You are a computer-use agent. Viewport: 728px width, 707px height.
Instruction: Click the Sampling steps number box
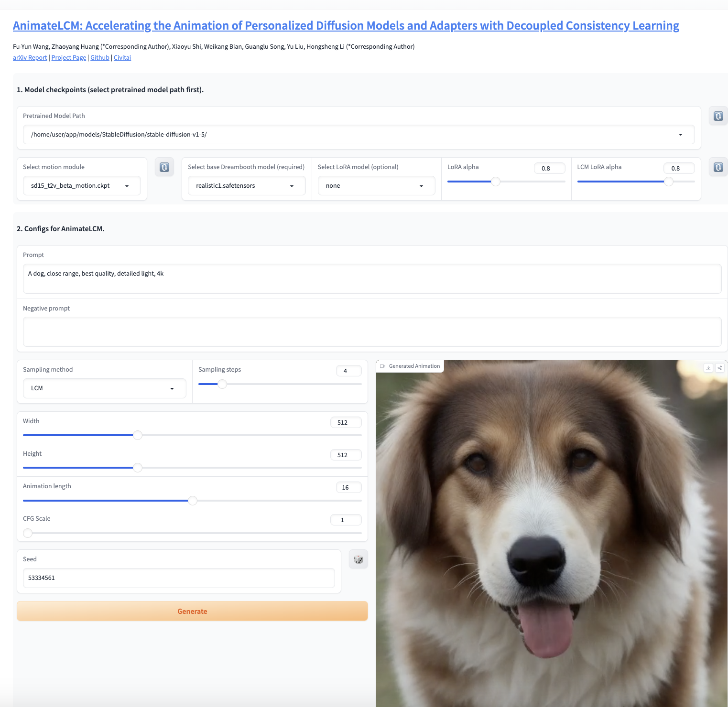(x=349, y=371)
